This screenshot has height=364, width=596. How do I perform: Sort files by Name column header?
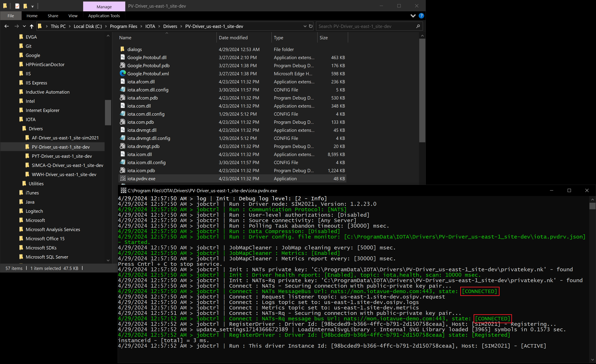125,38
